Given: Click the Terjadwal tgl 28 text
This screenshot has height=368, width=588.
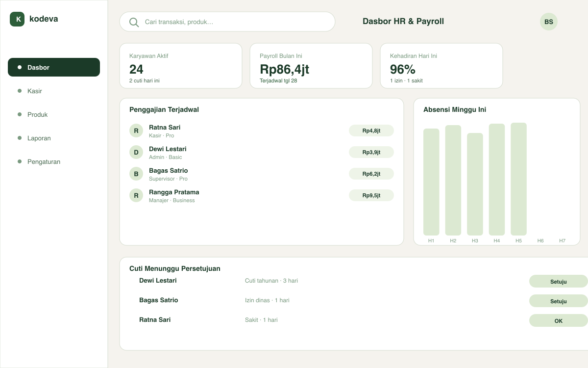Looking at the screenshot, I should tap(278, 80).
